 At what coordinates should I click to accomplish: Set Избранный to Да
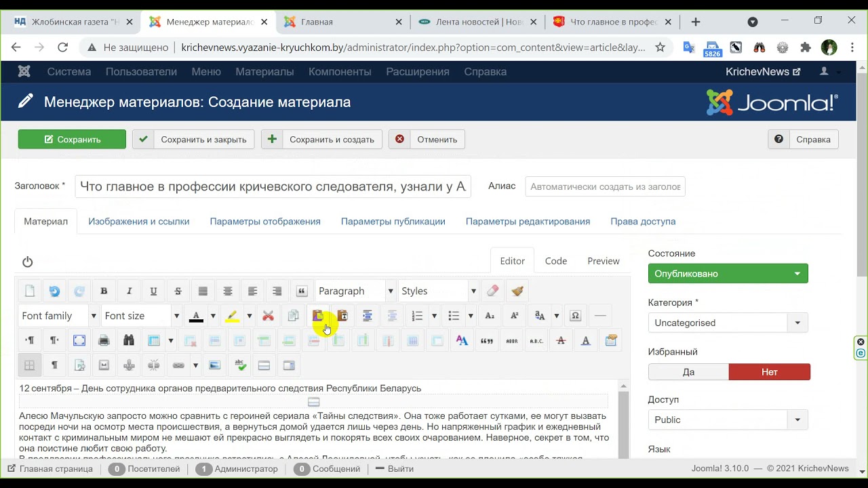pos(688,371)
